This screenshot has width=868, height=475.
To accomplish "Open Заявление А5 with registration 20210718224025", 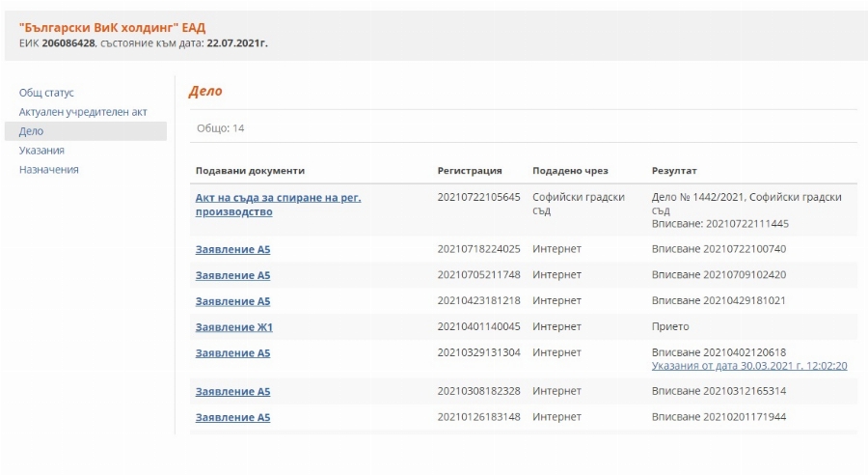I will [232, 249].
